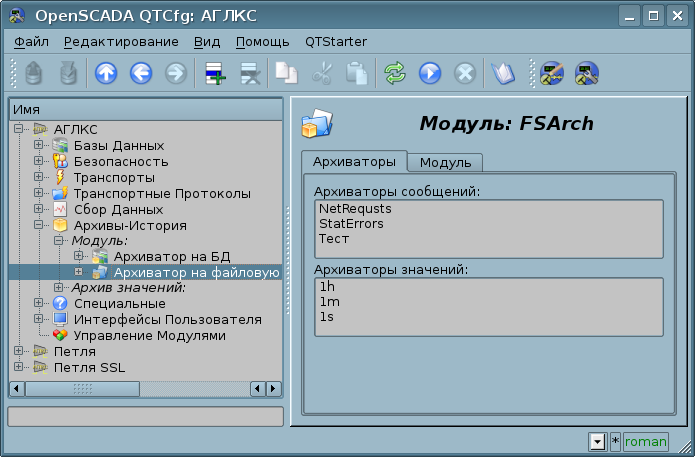Viewport: 695px width, 457px height.
Task: Click the blue Start/Run toolbar icon
Action: click(430, 73)
